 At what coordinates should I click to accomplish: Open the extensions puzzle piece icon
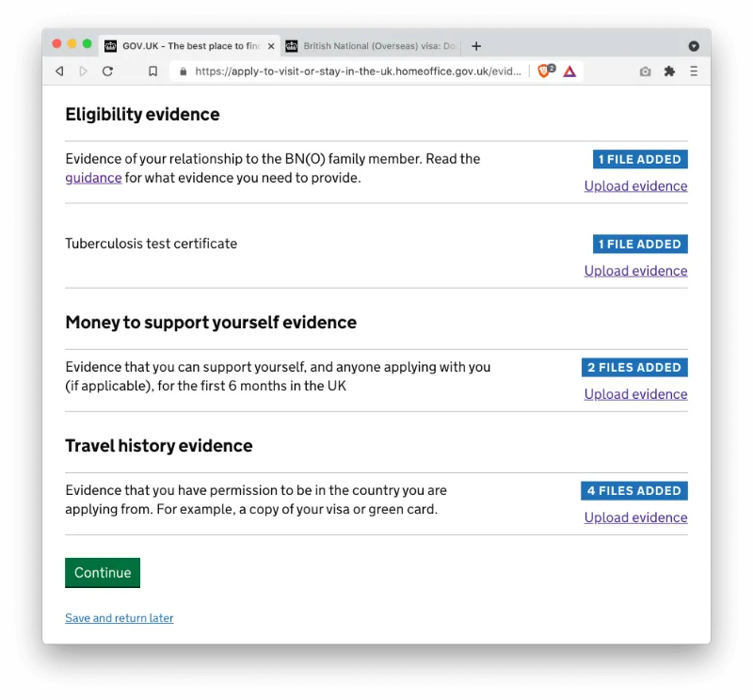[669, 72]
